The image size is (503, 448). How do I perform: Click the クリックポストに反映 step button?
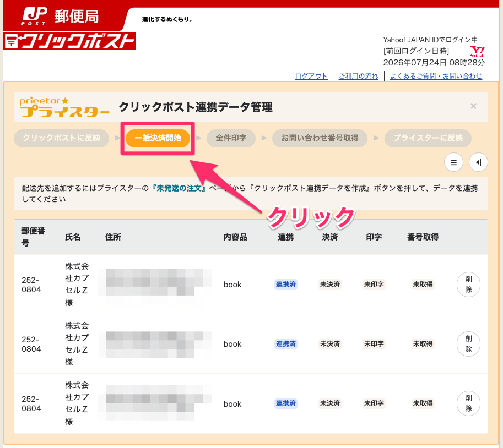click(61, 138)
